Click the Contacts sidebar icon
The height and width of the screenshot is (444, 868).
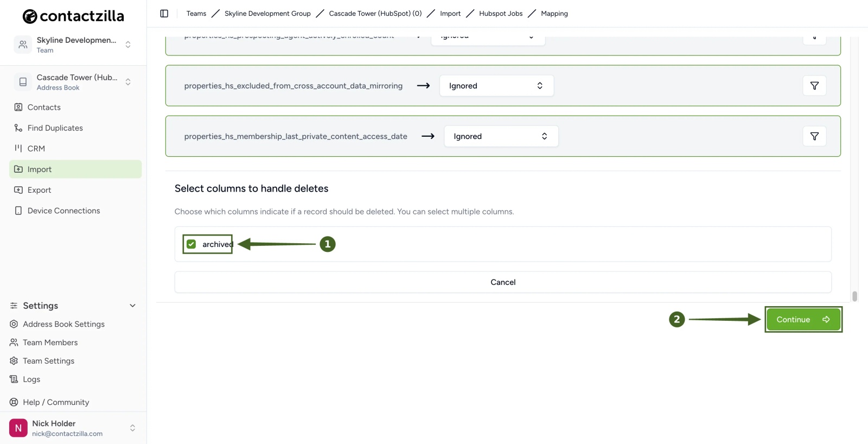point(18,107)
